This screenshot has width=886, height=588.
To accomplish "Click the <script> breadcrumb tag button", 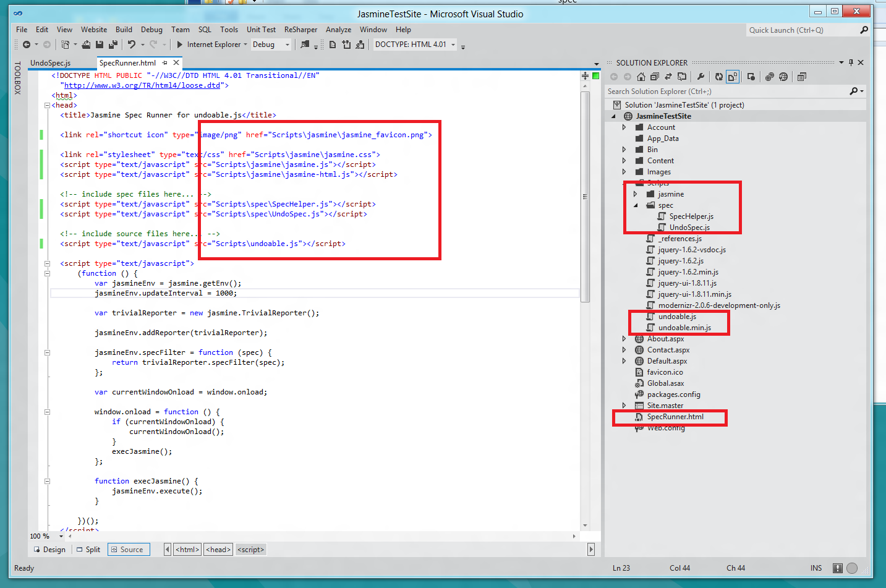I will (x=250, y=549).
